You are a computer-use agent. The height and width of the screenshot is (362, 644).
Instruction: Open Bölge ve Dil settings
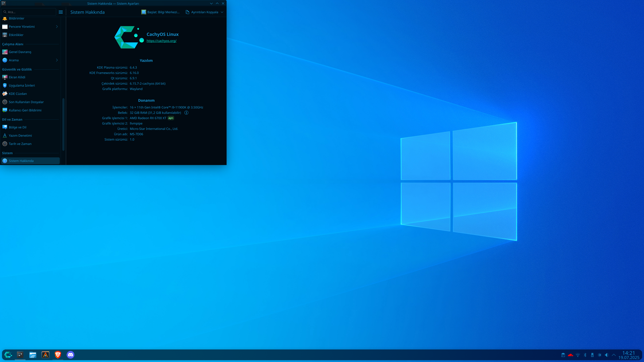[31, 127]
